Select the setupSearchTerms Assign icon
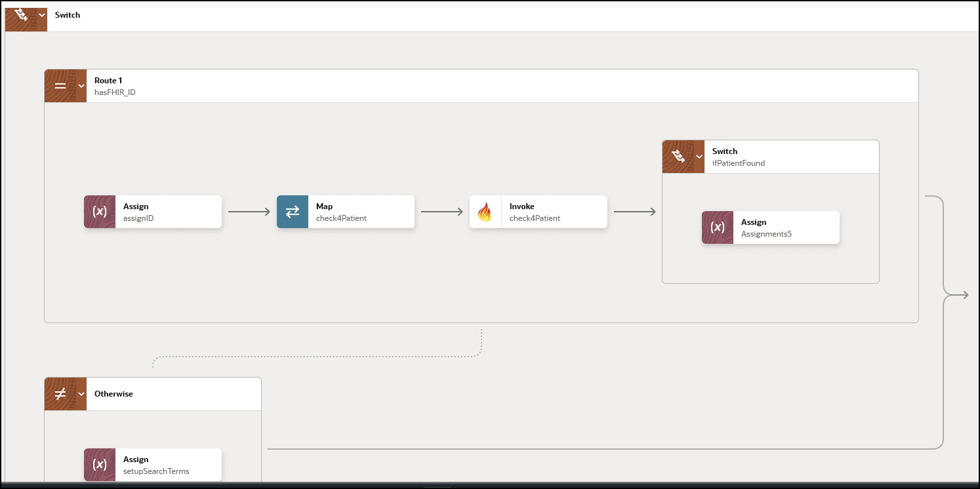 point(100,465)
